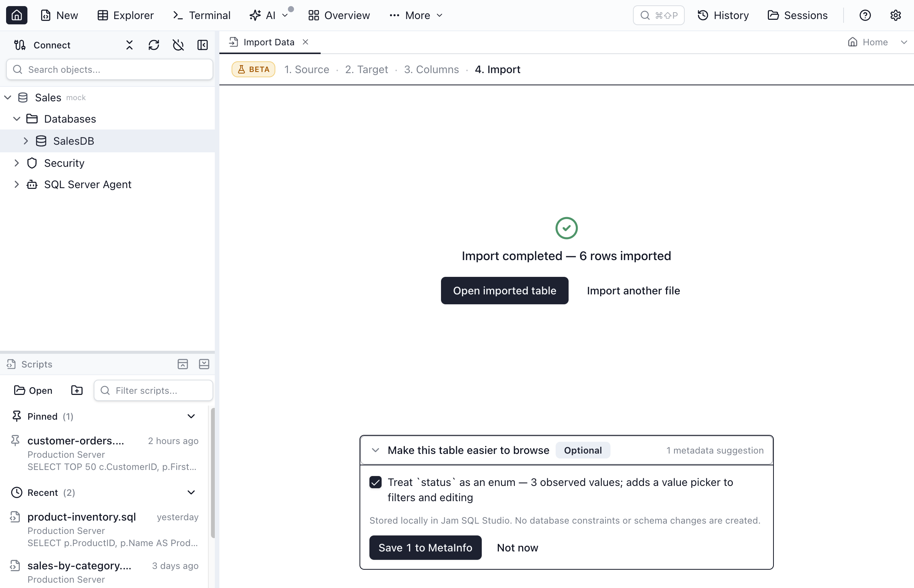This screenshot has width=914, height=588.
Task: Collapse all tree nodes icon beside Connect
Action: click(129, 45)
